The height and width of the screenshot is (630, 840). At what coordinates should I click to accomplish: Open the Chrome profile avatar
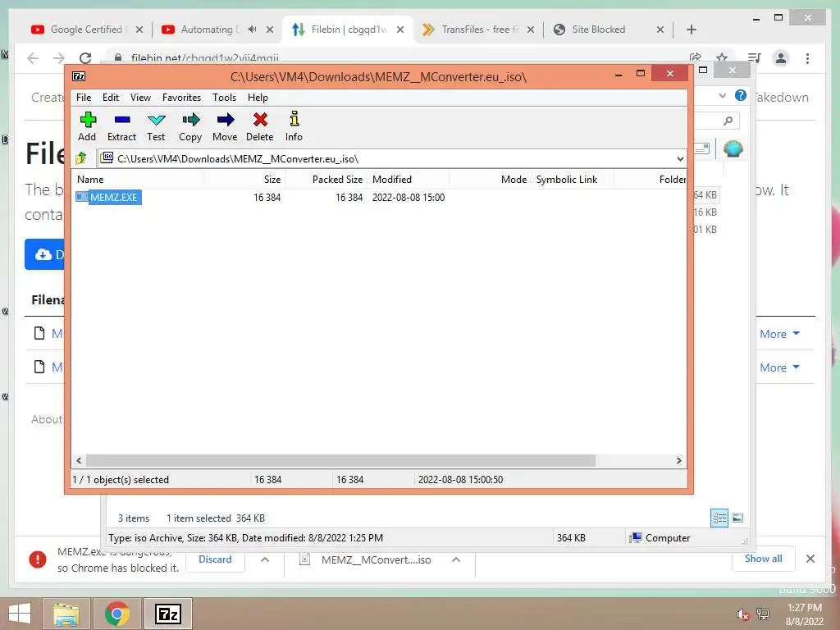pos(781,58)
